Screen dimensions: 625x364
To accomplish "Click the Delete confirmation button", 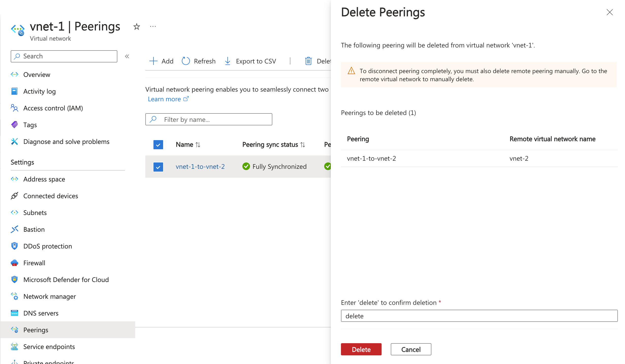I will coord(361,349).
